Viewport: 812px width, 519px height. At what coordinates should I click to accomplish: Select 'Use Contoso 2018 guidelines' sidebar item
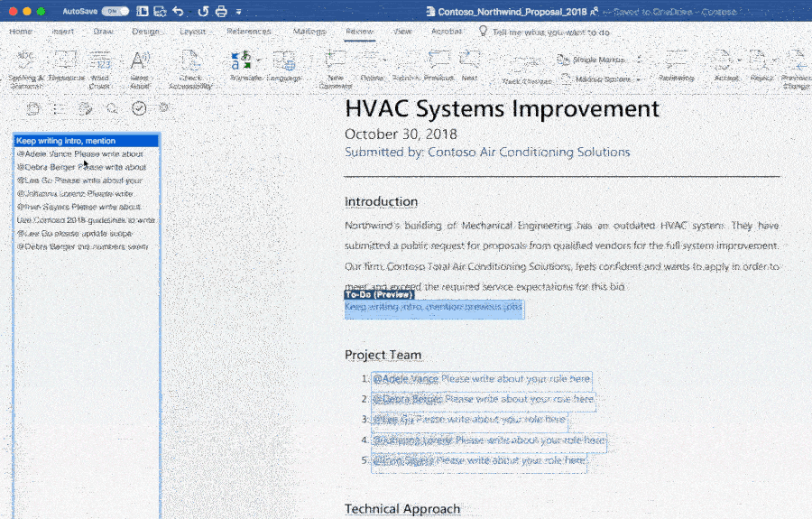point(87,219)
